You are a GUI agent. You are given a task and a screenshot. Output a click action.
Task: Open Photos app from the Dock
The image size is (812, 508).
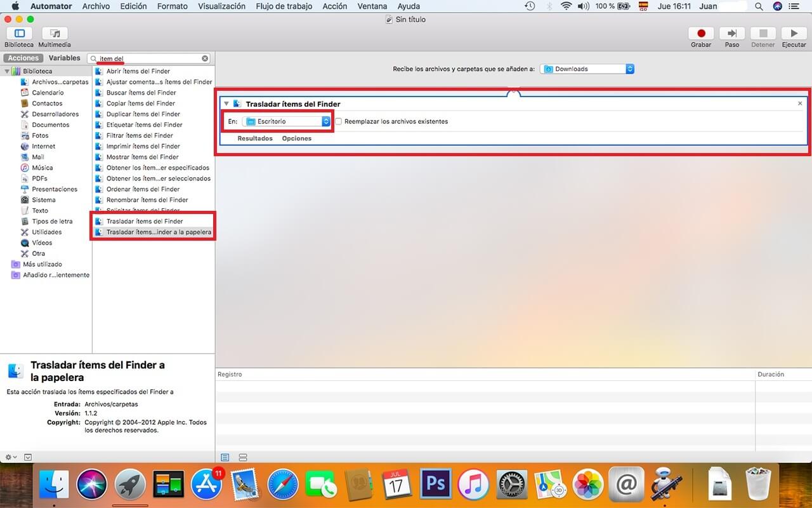click(587, 485)
